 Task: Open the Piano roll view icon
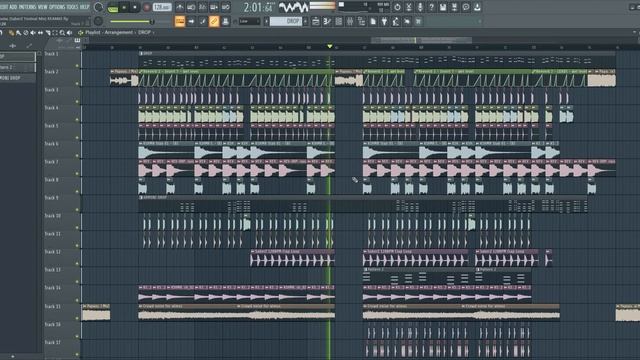click(327, 21)
